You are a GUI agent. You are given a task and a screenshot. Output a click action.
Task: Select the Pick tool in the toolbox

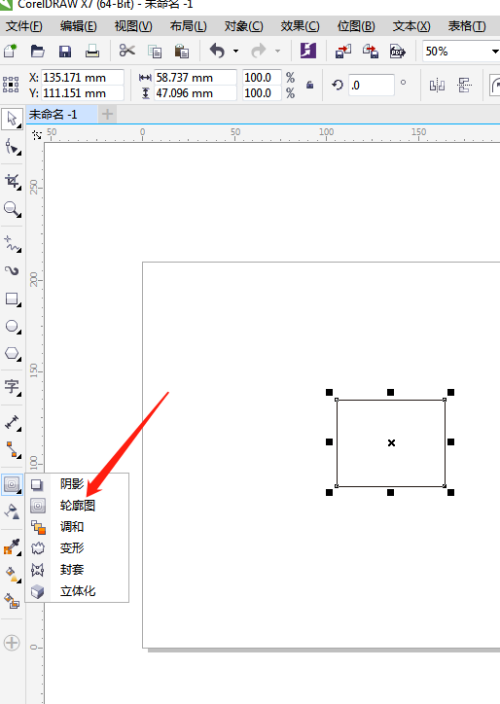tap(12, 119)
